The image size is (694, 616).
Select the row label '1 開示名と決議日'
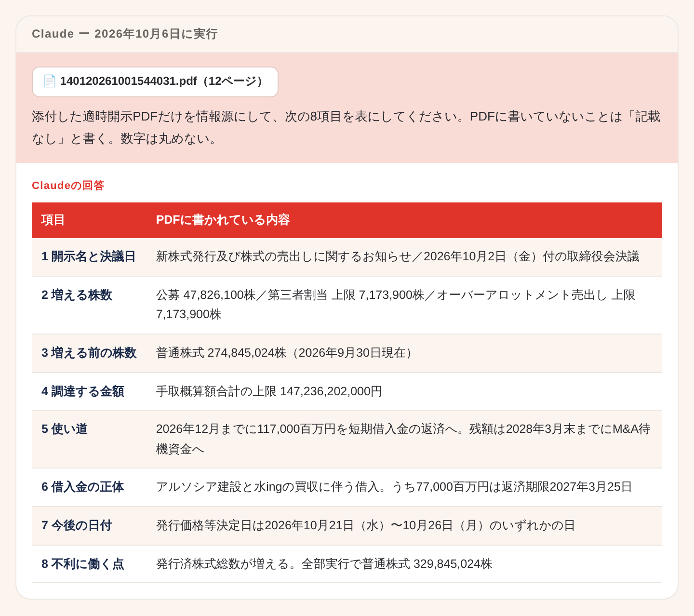89,256
